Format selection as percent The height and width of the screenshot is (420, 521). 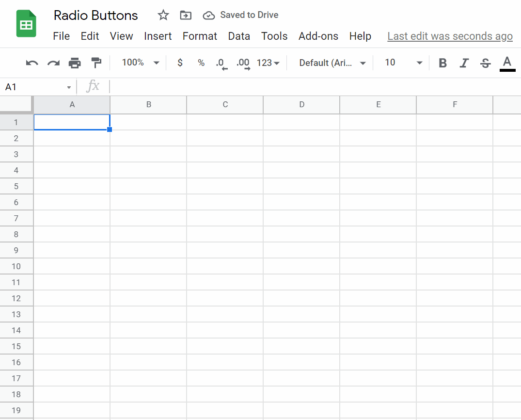click(x=201, y=63)
